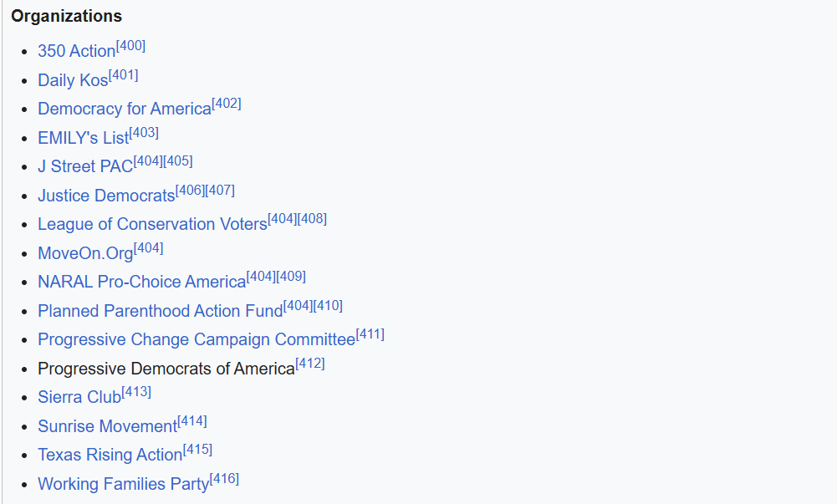837x504 pixels.
Task: Open League of Conservation Voters link
Action: (153, 224)
